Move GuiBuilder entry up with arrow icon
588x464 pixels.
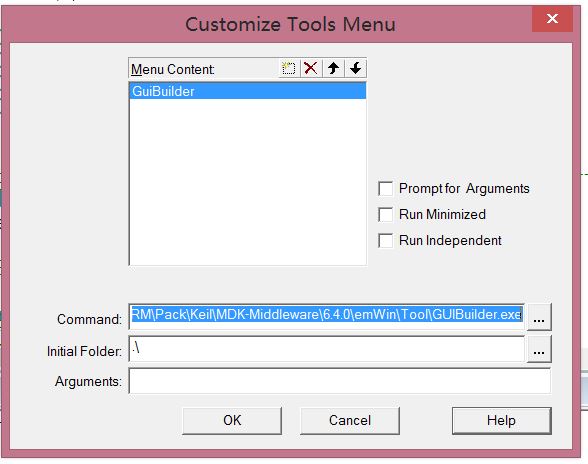pos(333,68)
